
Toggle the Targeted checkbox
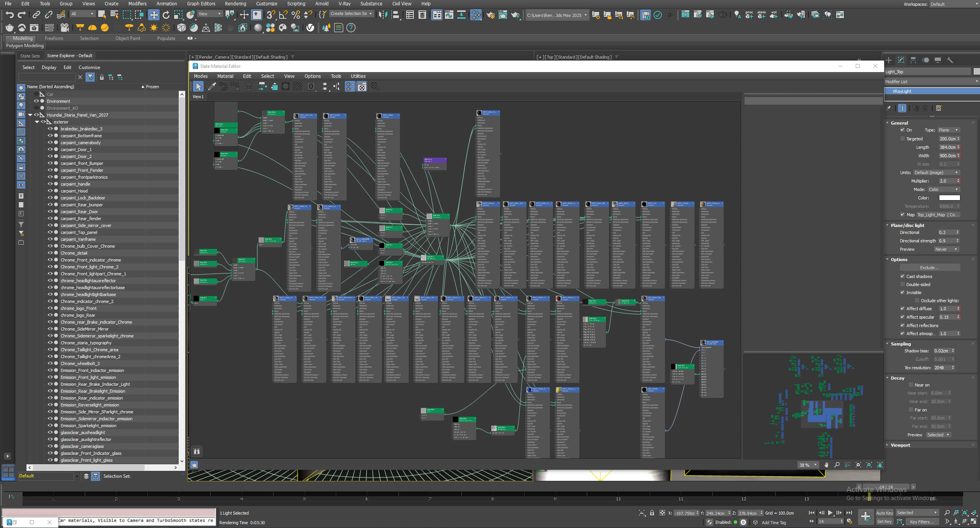[903, 139]
